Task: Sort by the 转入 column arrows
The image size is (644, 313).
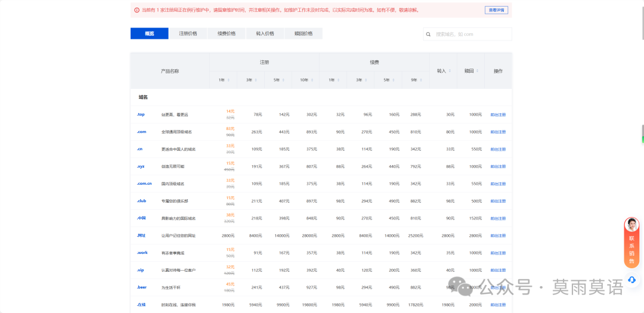Action: click(450, 71)
